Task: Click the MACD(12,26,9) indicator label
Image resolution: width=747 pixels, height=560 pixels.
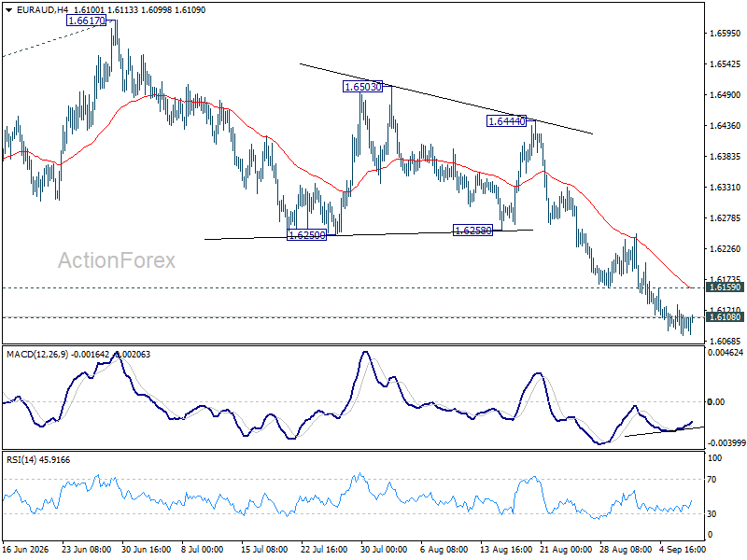Action: coord(37,341)
